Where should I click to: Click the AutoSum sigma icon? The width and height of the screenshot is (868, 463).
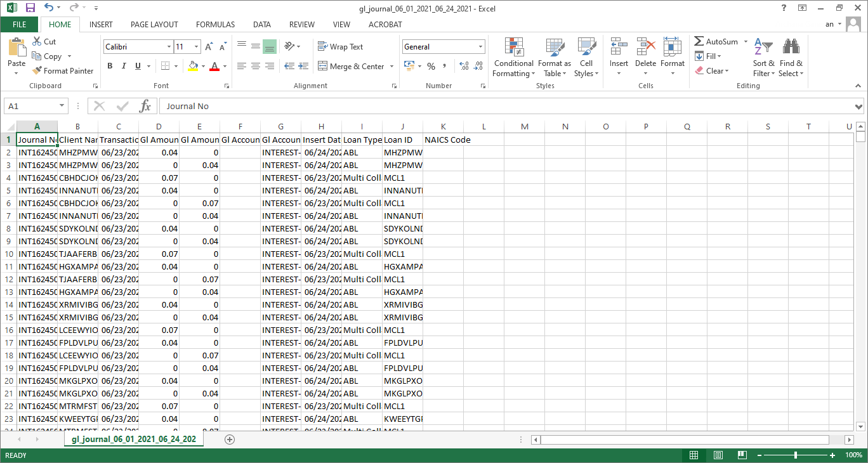point(699,41)
